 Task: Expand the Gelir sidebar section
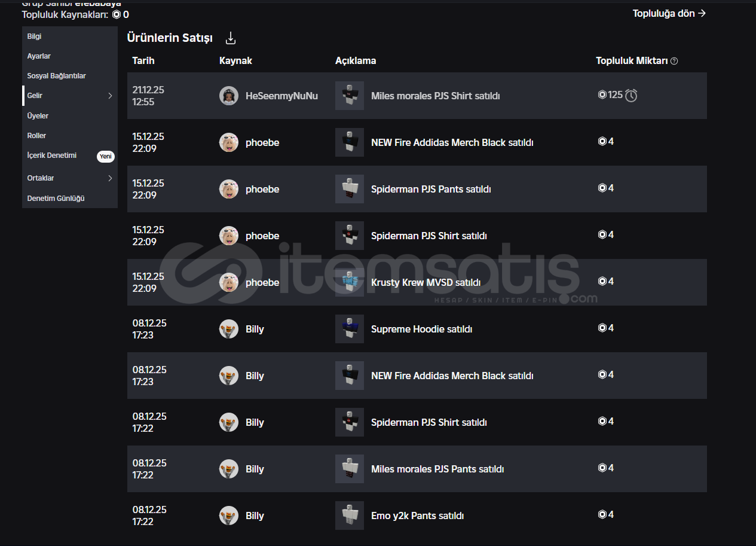[110, 96]
